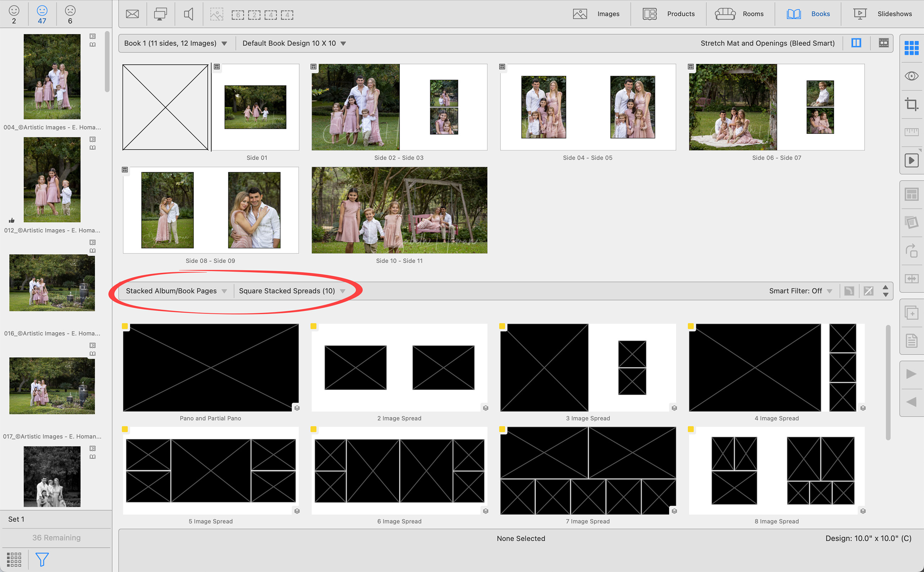Screen dimensions: 924x572
Task: Toggle the two-page spread view button
Action: [856, 43]
